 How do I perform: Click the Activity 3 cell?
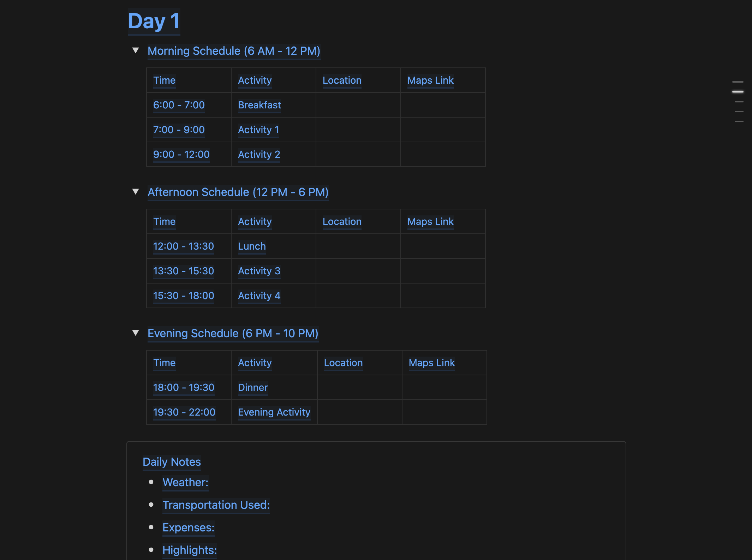(x=259, y=271)
